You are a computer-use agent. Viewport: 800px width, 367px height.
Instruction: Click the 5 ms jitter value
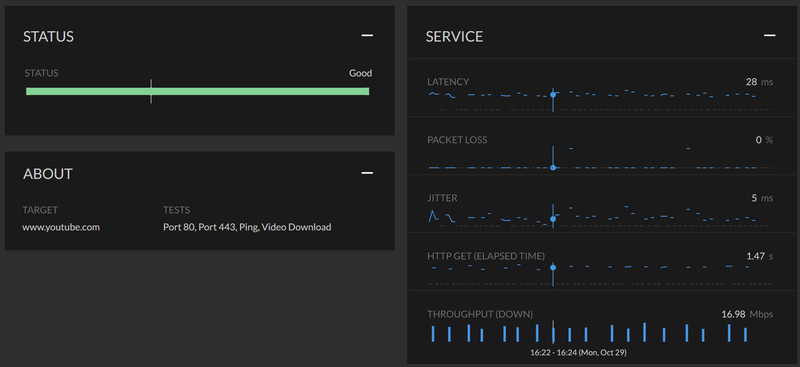(x=762, y=198)
